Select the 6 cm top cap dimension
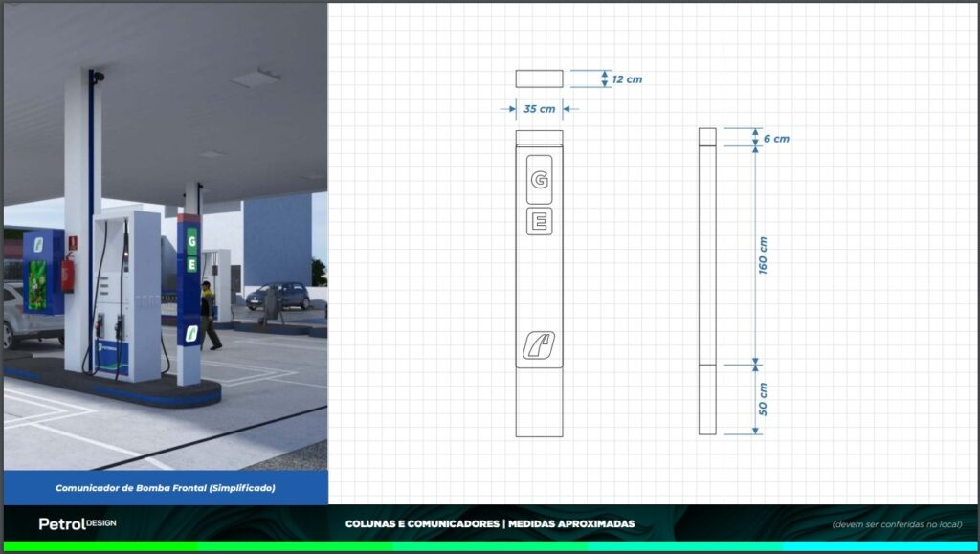This screenshot has width=980, height=554. point(776,139)
